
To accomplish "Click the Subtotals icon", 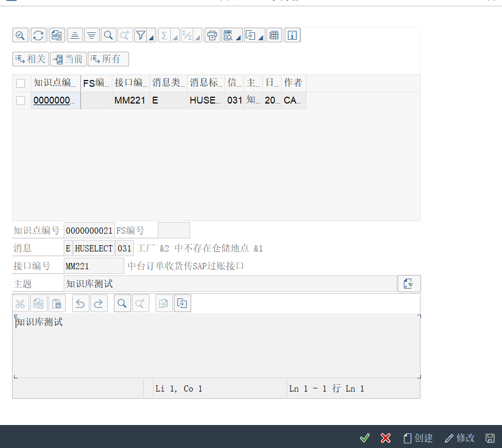I will (187, 35).
